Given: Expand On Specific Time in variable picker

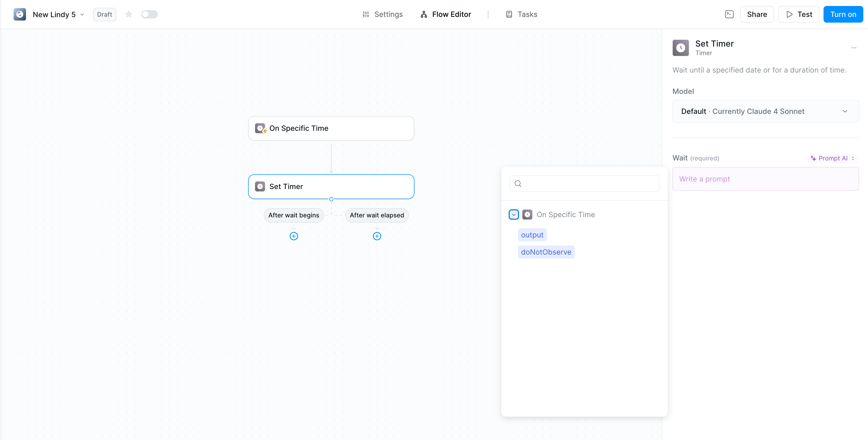Looking at the screenshot, I should point(513,214).
